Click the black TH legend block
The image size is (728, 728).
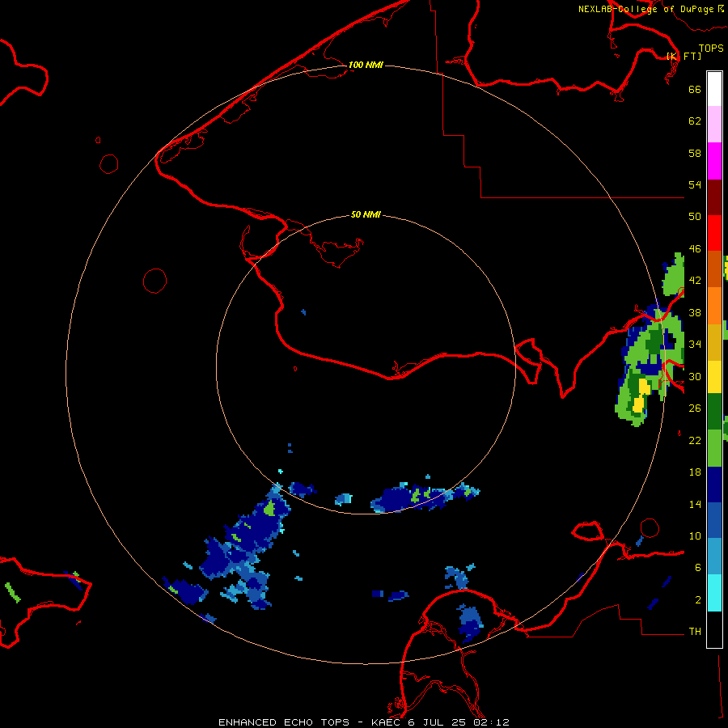(714, 629)
